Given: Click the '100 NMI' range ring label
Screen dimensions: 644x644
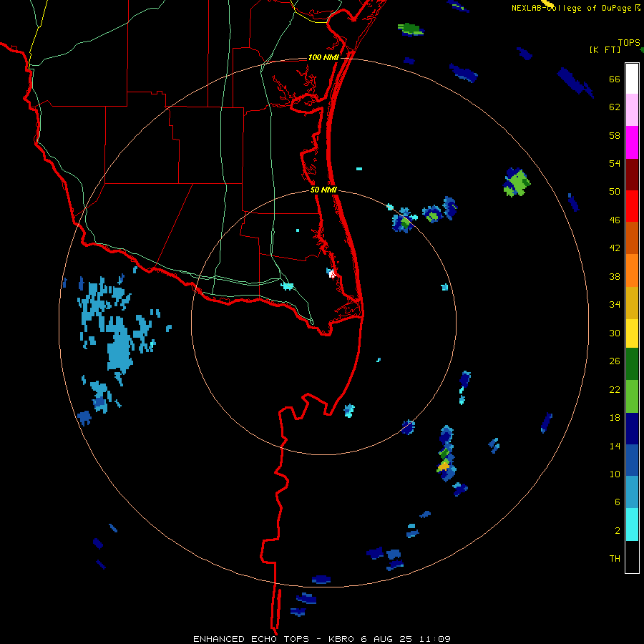Looking at the screenshot, I should pos(323,57).
